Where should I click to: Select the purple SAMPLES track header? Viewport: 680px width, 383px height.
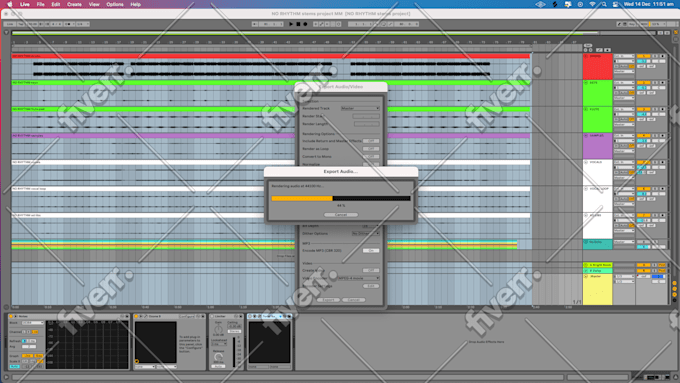(598, 146)
